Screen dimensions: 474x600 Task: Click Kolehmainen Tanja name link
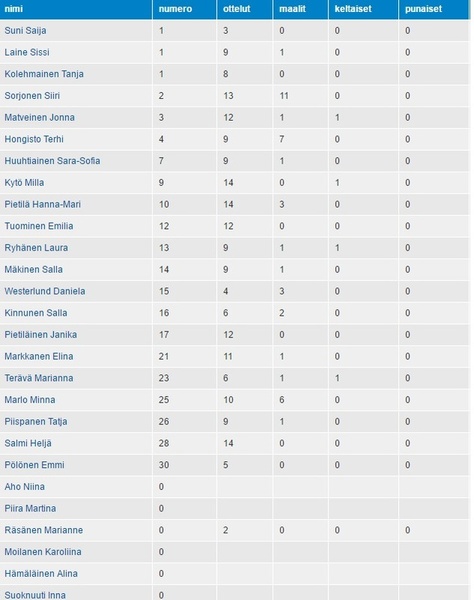[44, 74]
